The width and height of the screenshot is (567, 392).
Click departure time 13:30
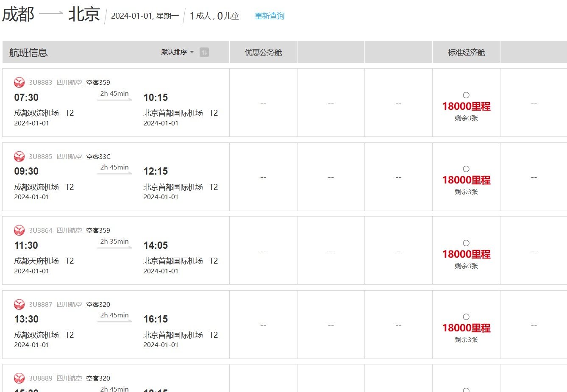point(26,319)
